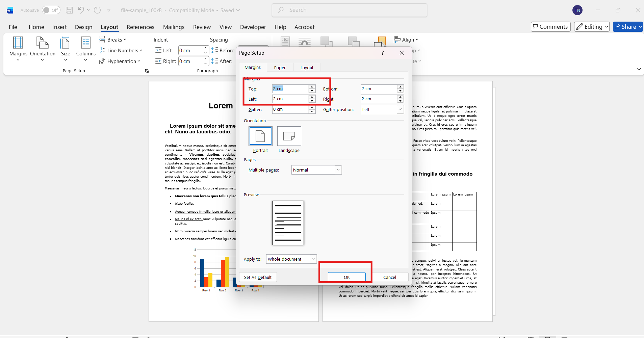
Task: Decrease the Right margin with down arrow
Action: pyautogui.click(x=401, y=101)
